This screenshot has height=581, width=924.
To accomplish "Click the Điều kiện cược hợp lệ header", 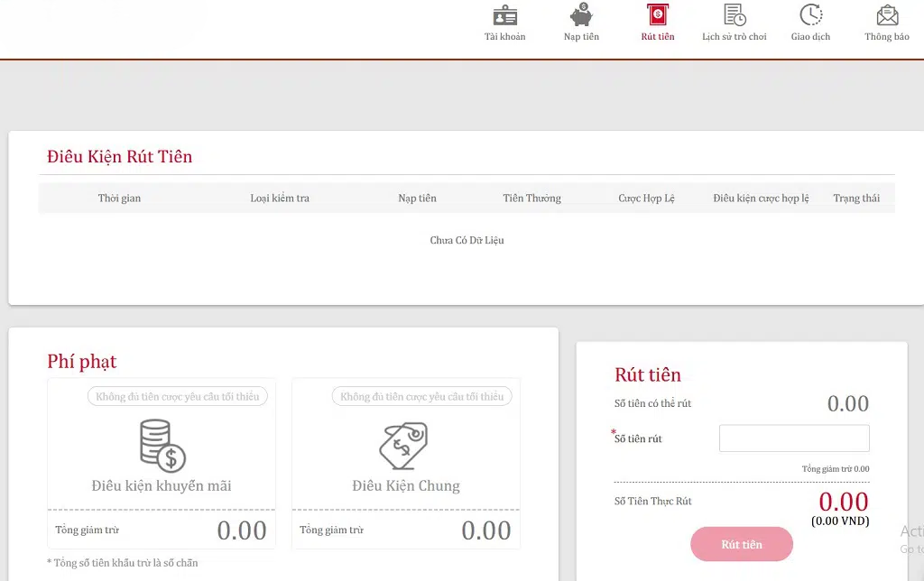I will tap(761, 198).
